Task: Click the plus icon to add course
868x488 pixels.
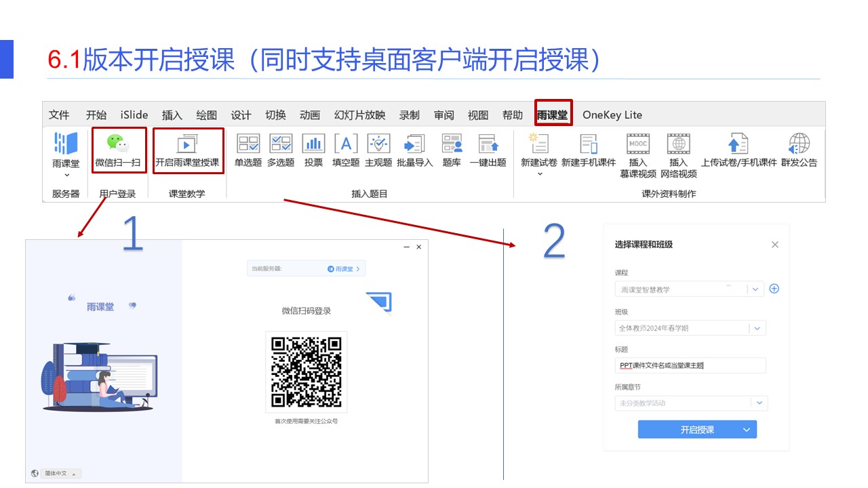Action: tap(774, 289)
